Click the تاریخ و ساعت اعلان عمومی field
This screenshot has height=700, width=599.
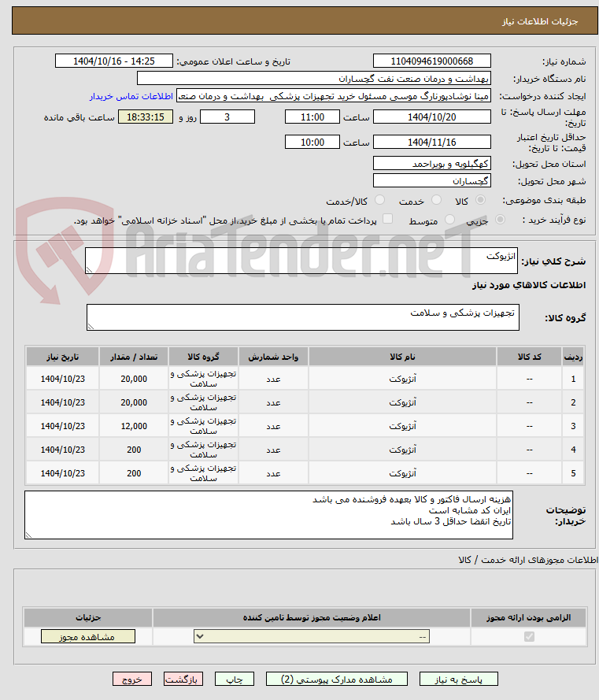pyautogui.click(x=114, y=61)
